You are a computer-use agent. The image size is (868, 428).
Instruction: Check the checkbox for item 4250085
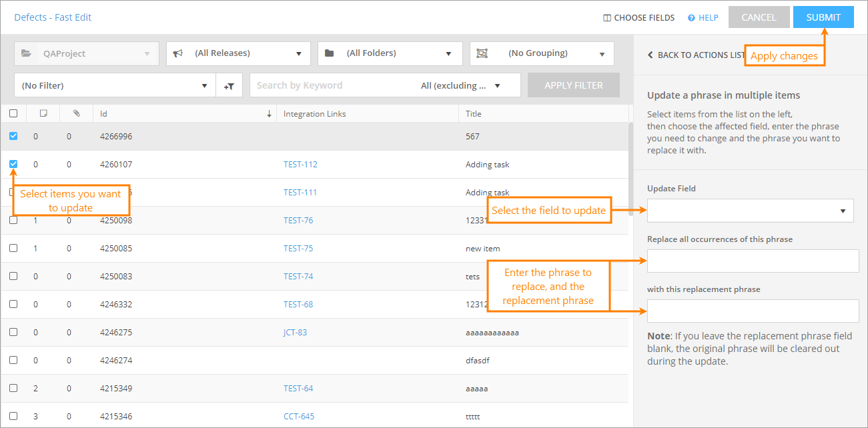13,248
